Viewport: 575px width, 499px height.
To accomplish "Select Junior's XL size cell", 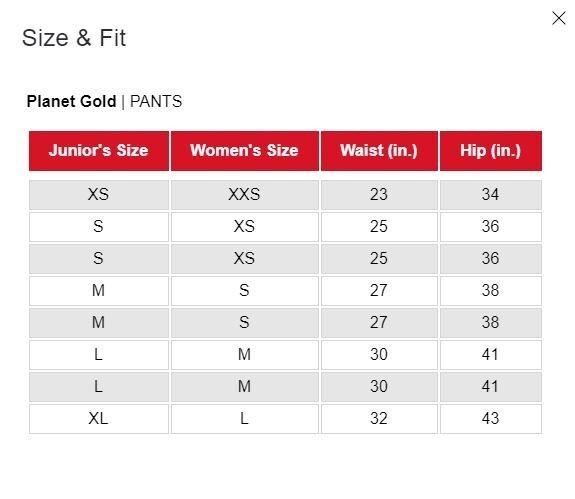I will pos(99,419).
